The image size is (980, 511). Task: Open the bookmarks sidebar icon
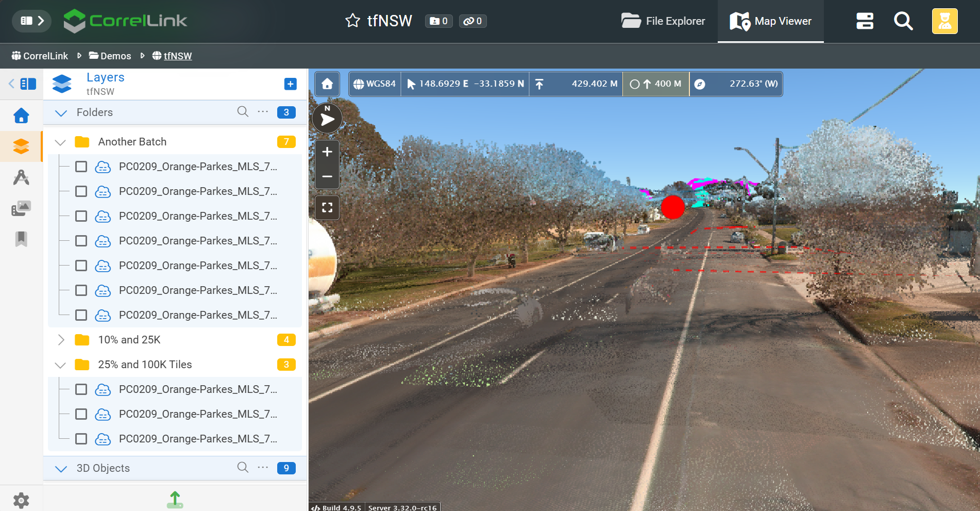pos(21,239)
